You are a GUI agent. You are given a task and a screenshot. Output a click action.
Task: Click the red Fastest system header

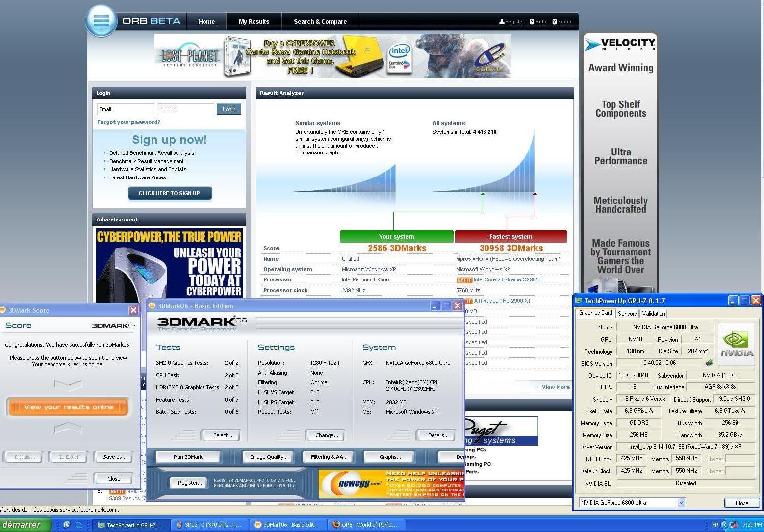pyautogui.click(x=511, y=236)
